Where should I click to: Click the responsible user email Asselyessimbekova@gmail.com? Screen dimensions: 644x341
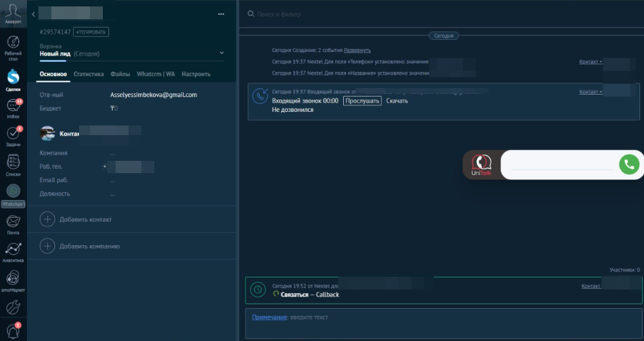(154, 95)
